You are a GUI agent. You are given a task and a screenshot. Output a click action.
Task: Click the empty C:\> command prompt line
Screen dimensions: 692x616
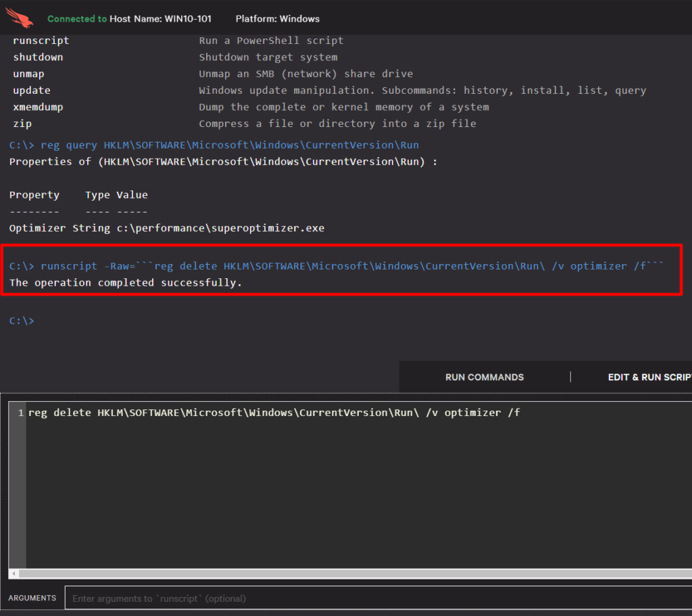(22, 321)
